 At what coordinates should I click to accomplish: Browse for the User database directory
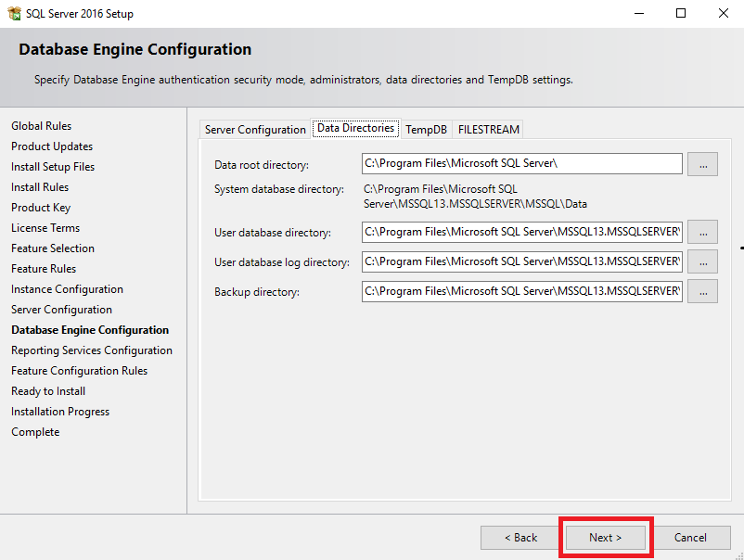tap(702, 232)
